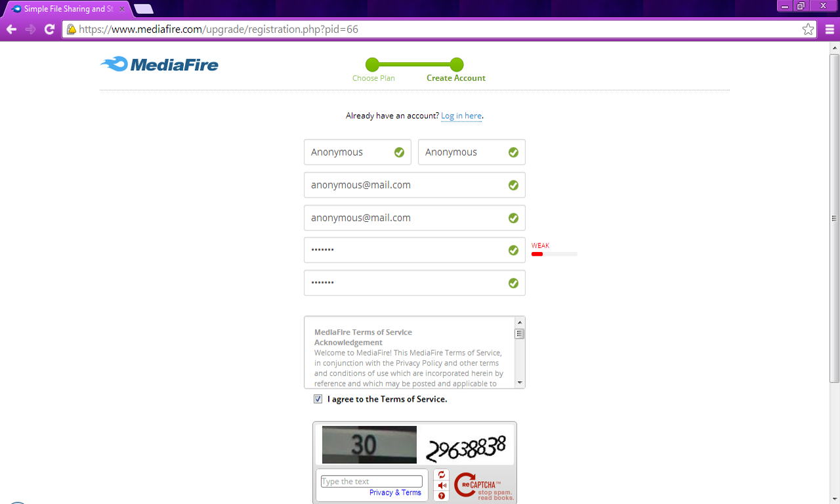Screen dimensions: 840x504
Task: Open reCAPTCHA help via question mark icon
Action: (440, 497)
